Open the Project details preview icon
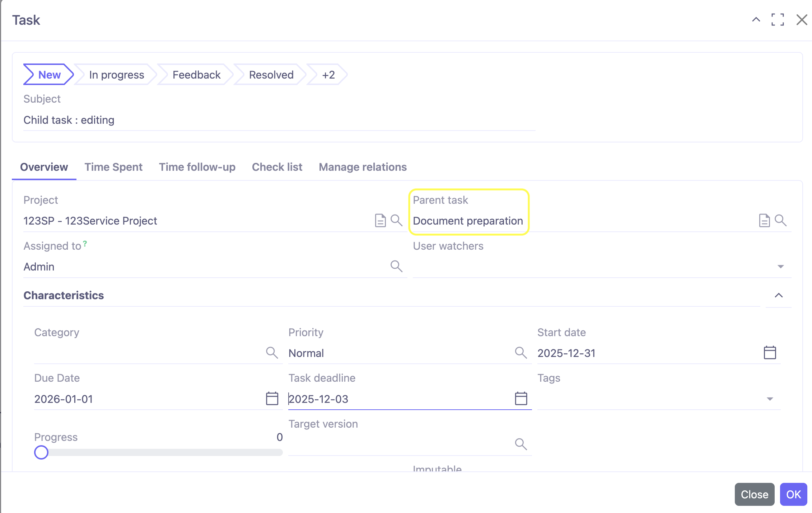The width and height of the screenshot is (812, 513). pos(379,221)
